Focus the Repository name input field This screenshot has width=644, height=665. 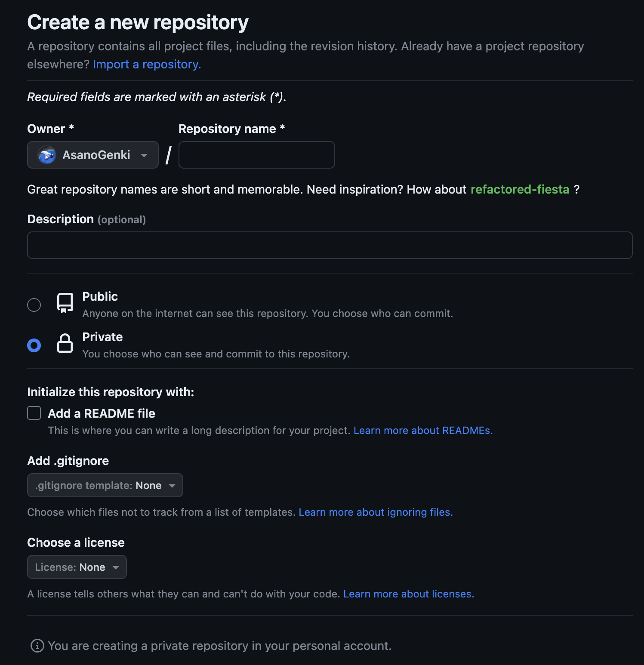(256, 155)
